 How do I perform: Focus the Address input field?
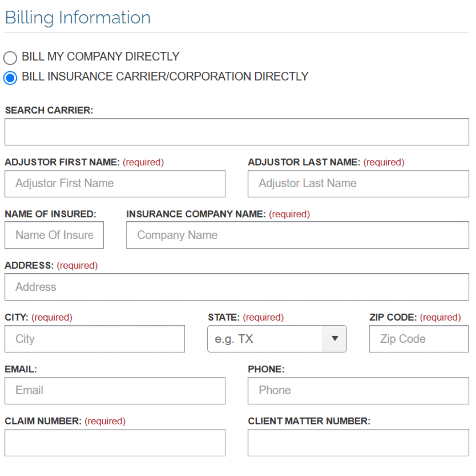point(237,287)
